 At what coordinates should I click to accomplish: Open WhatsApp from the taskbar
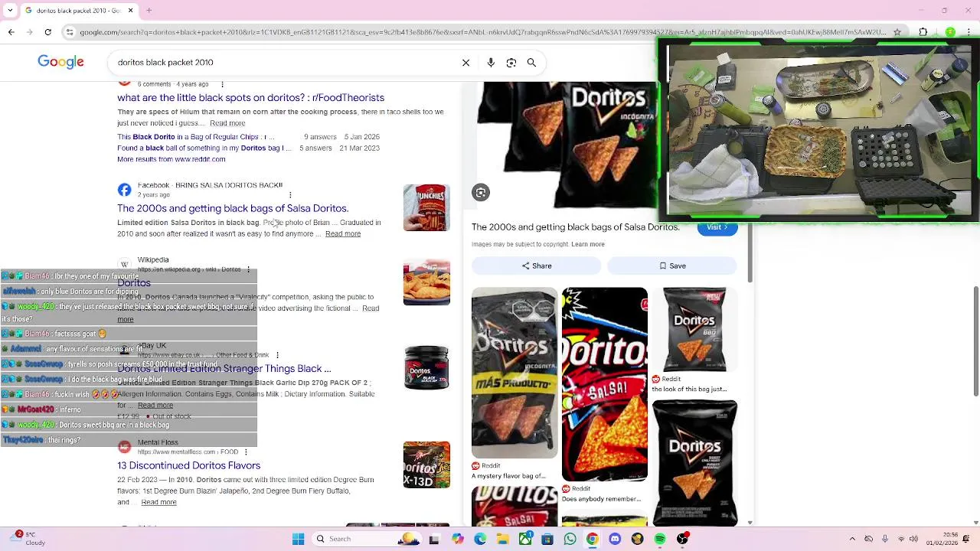pyautogui.click(x=570, y=539)
